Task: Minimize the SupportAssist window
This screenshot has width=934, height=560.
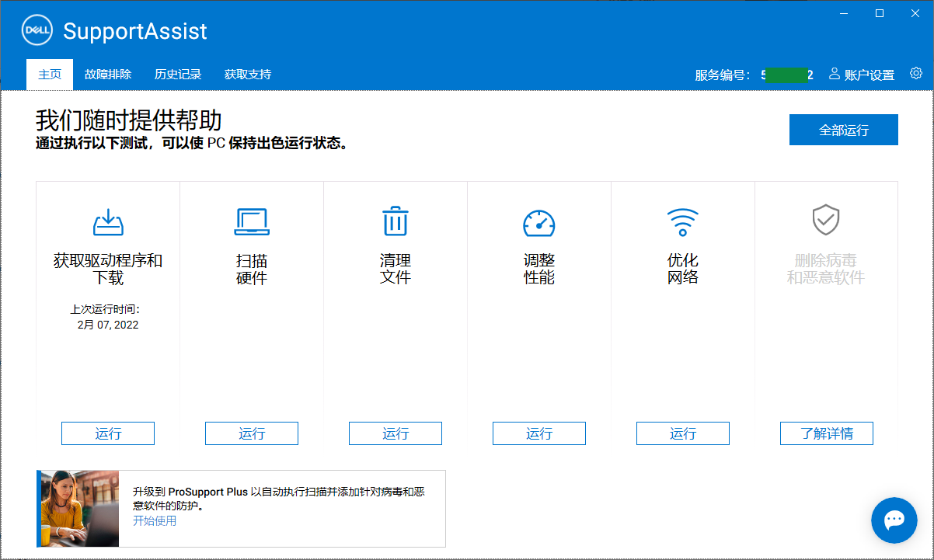Action: 845,13
